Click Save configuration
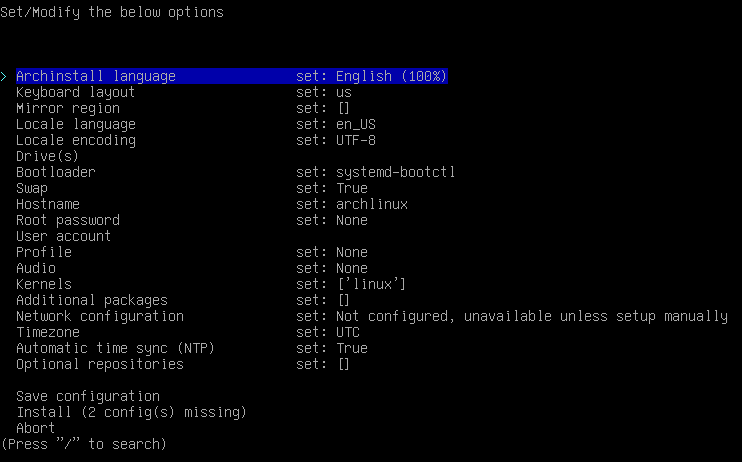Image resolution: width=742 pixels, height=462 pixels. tap(88, 396)
